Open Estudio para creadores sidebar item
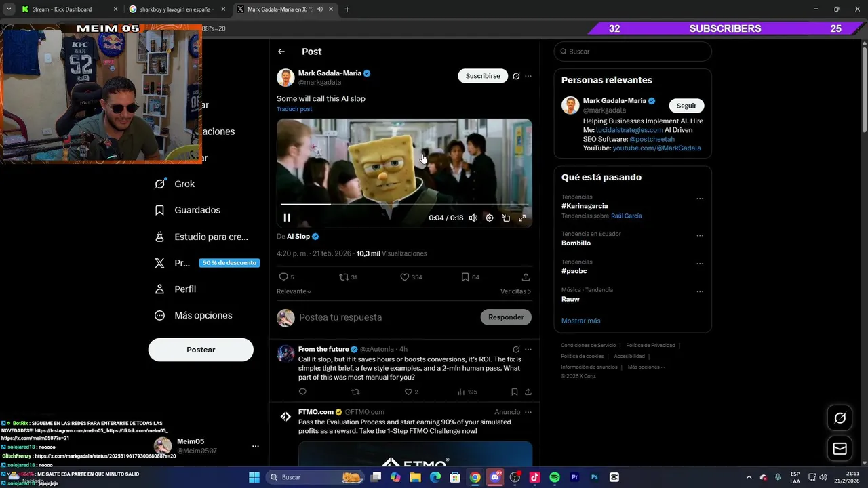 201,237
